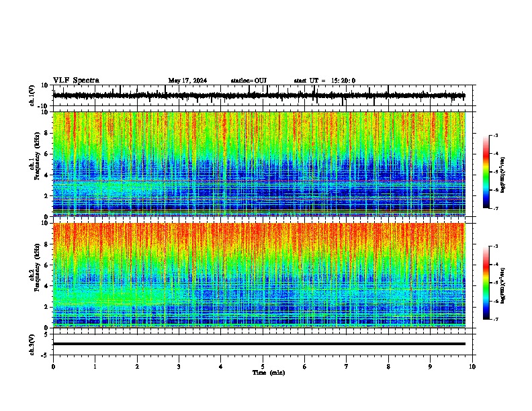
Task: Click the 'start UT = 15:20:0' text
Action: click(324, 81)
